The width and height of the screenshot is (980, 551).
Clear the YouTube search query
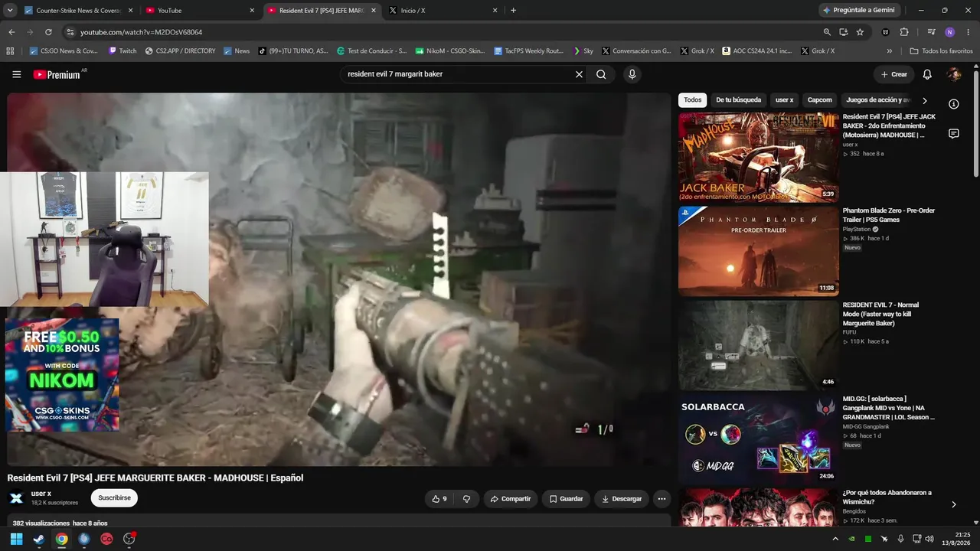click(x=579, y=74)
